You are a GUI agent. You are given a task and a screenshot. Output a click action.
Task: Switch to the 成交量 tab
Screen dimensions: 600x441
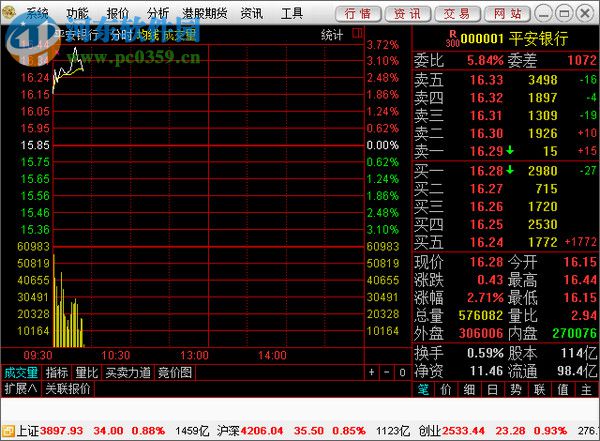pyautogui.click(x=21, y=372)
